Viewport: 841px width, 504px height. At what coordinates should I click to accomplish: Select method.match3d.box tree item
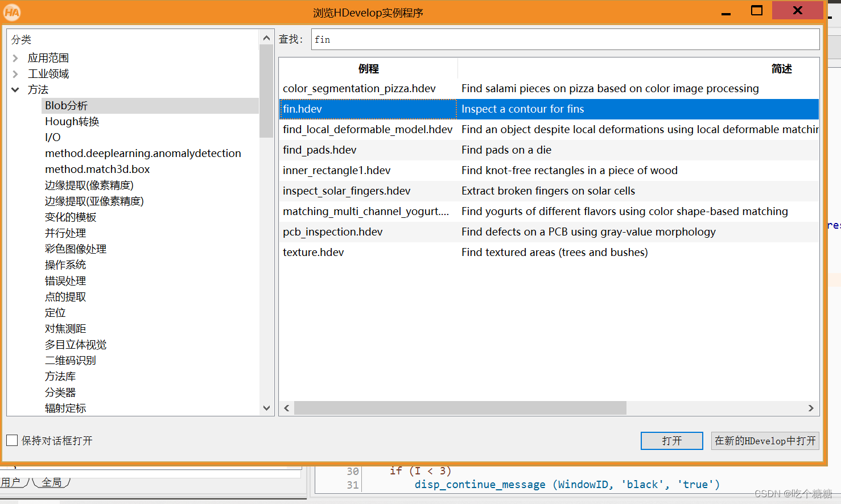pos(97,170)
